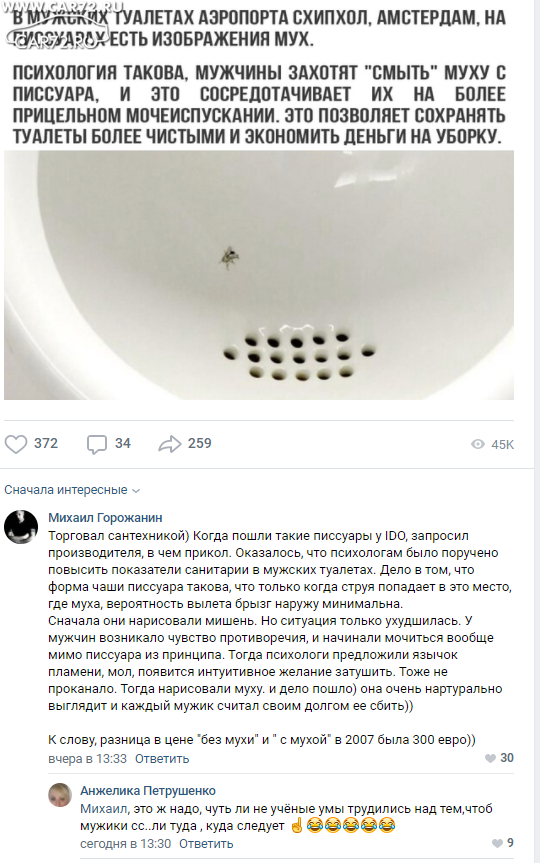Like the post with the heart icon
Screen dimensions: 540x863
(x=15, y=444)
